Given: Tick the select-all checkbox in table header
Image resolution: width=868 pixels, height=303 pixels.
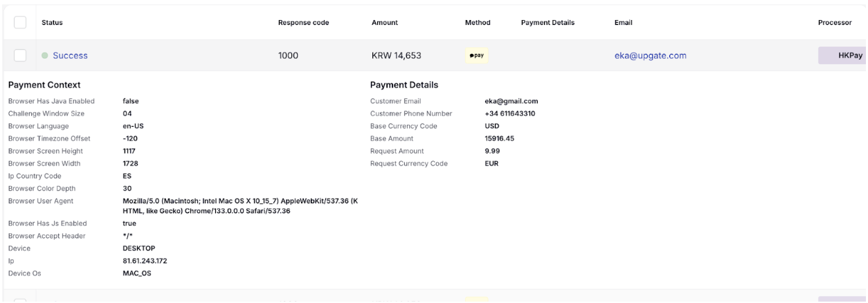Looking at the screenshot, I should [20, 22].
